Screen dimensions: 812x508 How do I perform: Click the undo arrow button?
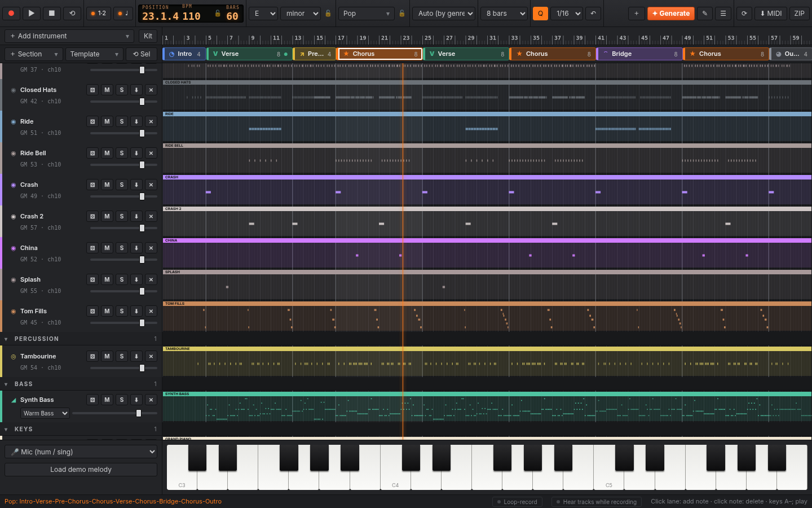pyautogui.click(x=593, y=13)
